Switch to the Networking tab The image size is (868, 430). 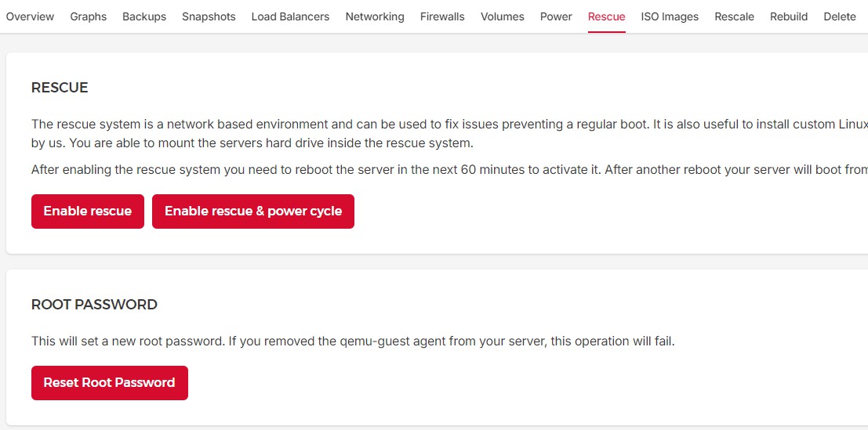tap(375, 16)
